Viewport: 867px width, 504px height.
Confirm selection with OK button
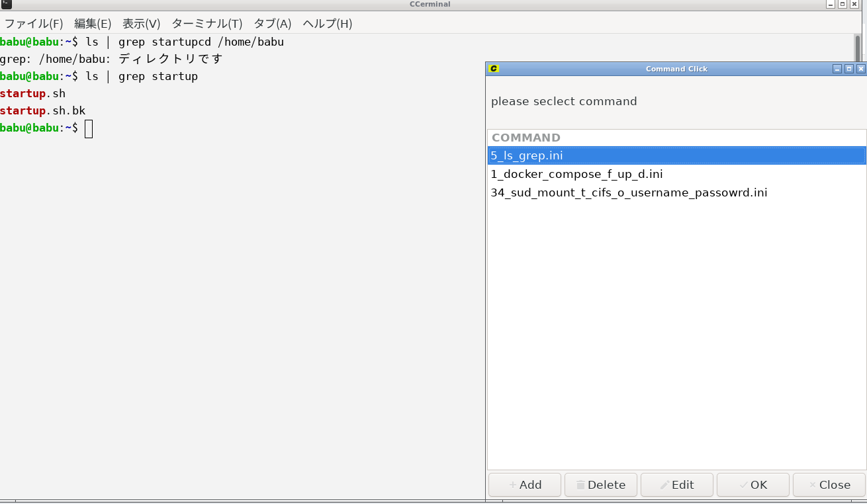coord(753,485)
